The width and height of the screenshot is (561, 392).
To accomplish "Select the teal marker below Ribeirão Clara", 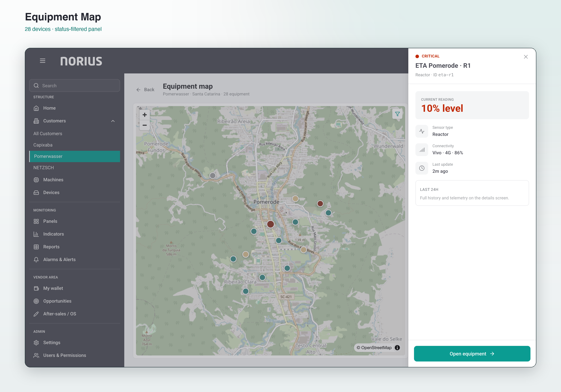I will (x=246, y=291).
